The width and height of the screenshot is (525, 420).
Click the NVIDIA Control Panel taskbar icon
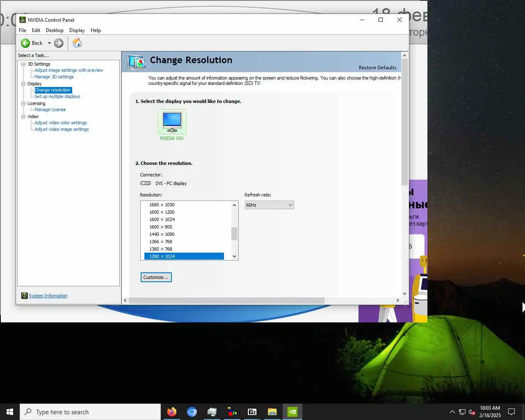click(x=292, y=412)
